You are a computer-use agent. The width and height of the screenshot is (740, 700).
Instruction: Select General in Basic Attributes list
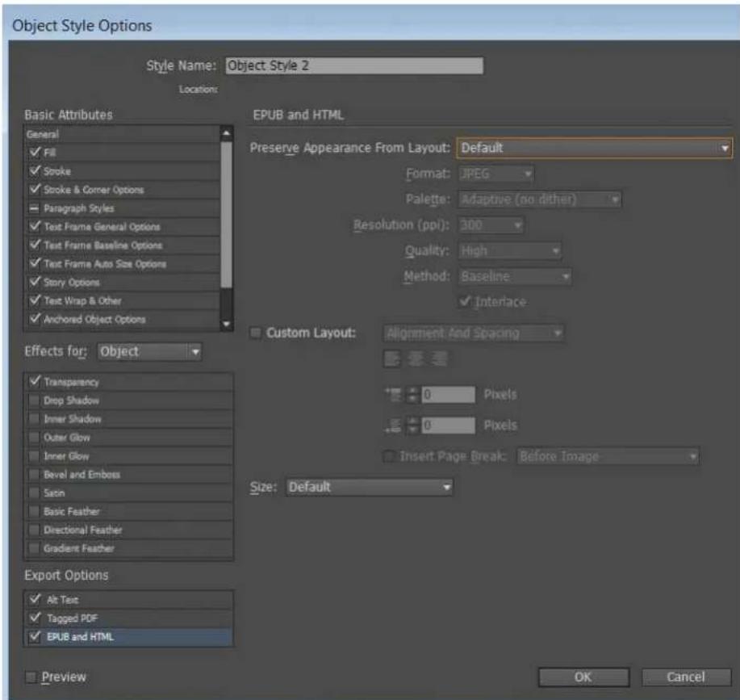(122, 135)
